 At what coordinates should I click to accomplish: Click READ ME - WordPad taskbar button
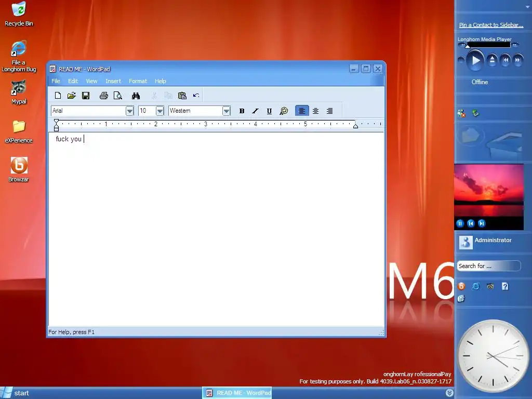pyautogui.click(x=237, y=393)
